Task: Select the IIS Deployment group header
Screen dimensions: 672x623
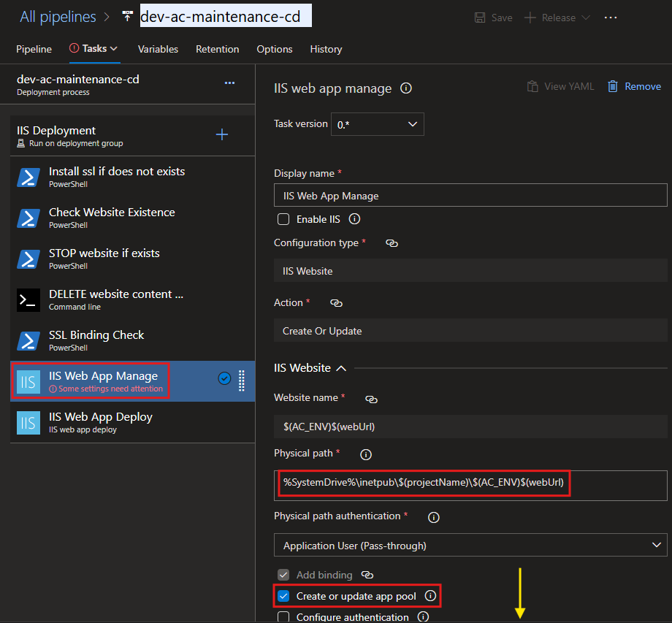Action: (133, 136)
